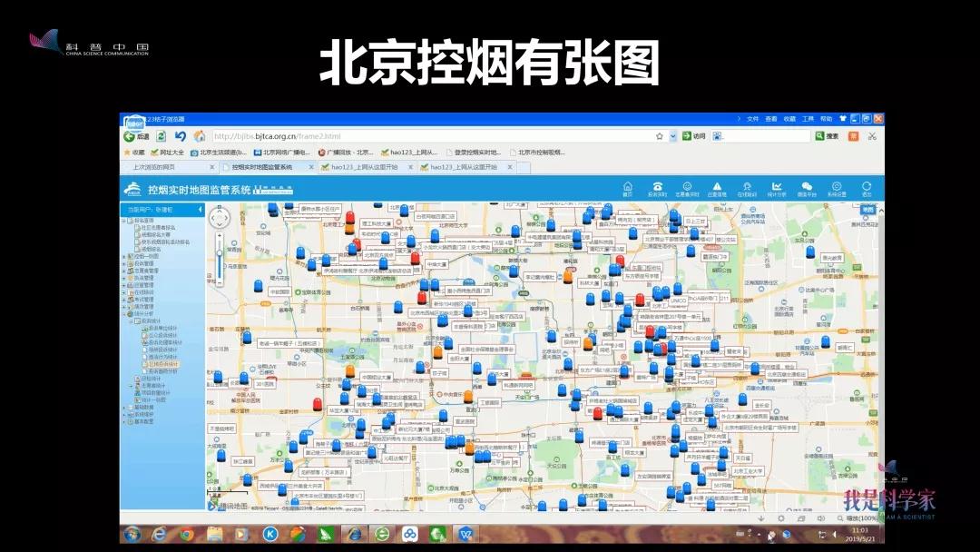Open the 图话平台 chat bubble navbar icon

(x=805, y=185)
